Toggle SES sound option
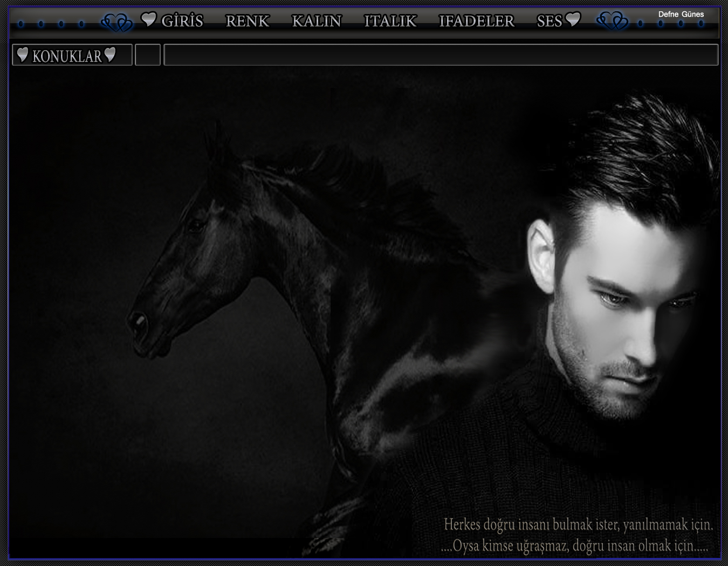 tap(549, 21)
